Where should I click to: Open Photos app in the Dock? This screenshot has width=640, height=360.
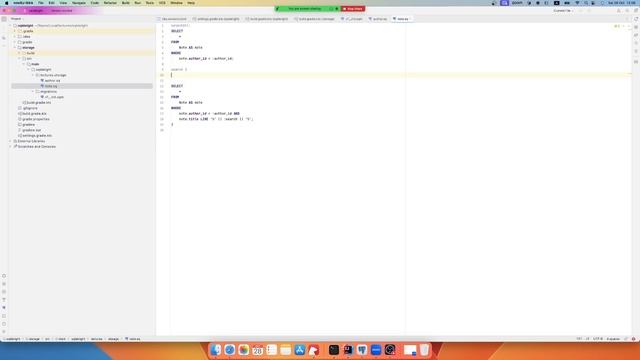pyautogui.click(x=244, y=350)
